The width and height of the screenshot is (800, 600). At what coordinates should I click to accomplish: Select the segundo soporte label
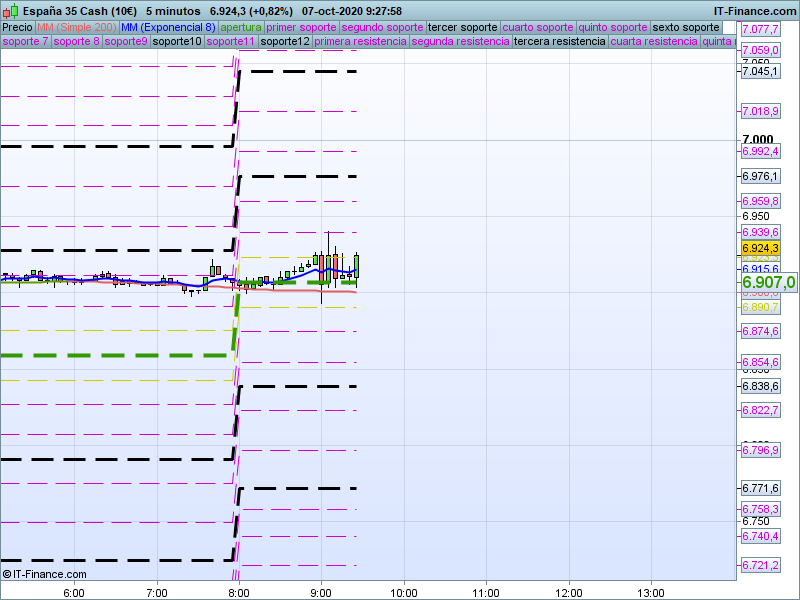click(382, 28)
